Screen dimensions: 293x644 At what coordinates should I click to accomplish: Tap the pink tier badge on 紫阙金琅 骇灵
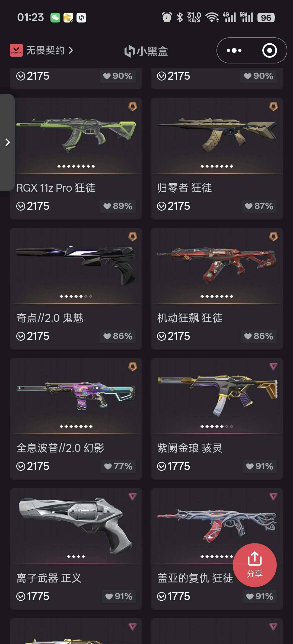point(273,366)
